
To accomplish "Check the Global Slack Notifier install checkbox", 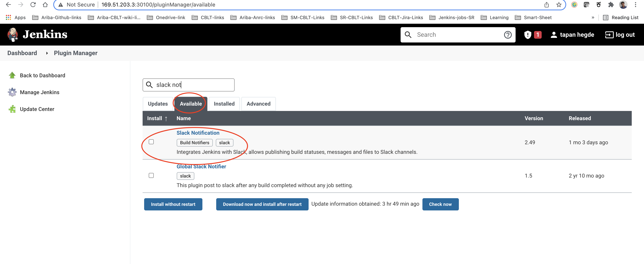I will 151,175.
